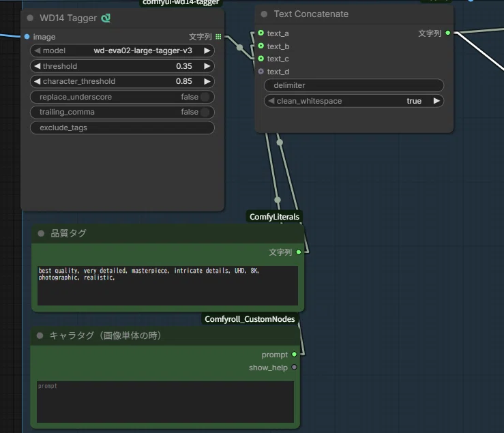The image size is (504, 433).
Task: Click the prompt output socket
Action: (x=294, y=355)
